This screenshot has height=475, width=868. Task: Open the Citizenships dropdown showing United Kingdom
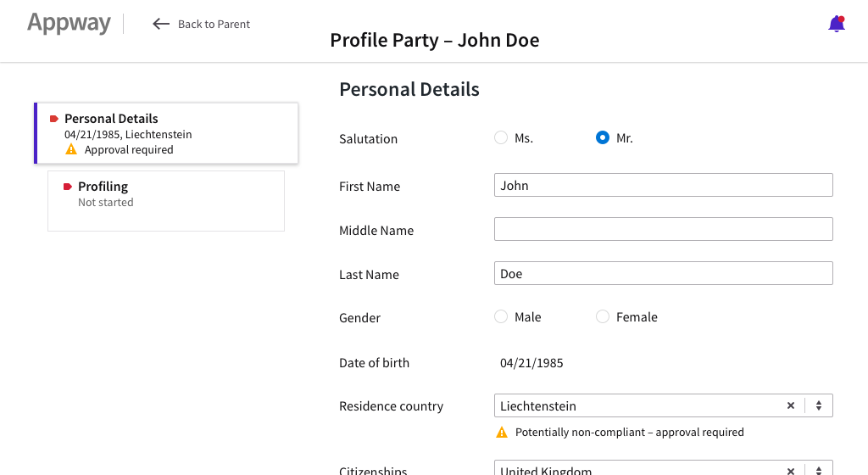pos(636,469)
